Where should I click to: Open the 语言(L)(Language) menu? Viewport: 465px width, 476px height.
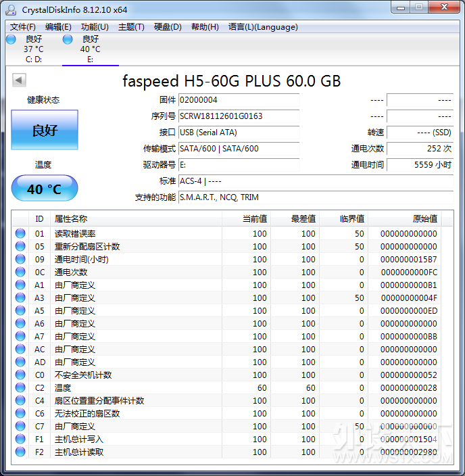[263, 27]
